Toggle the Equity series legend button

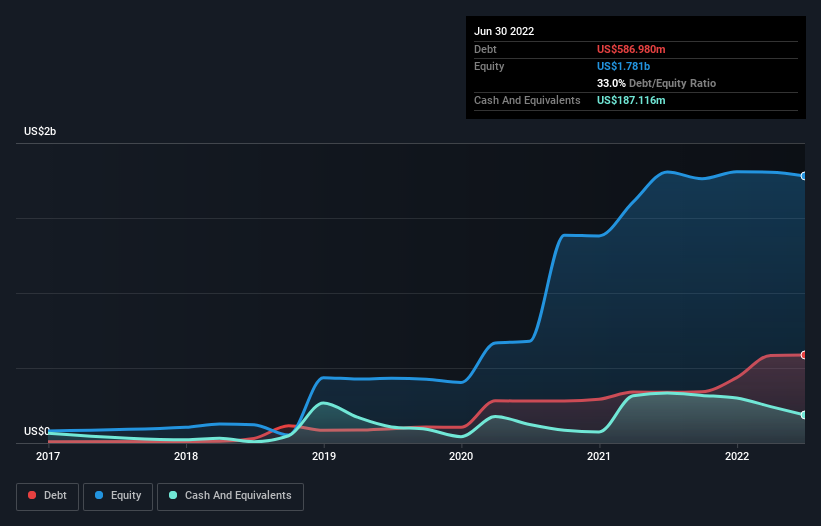(118, 496)
